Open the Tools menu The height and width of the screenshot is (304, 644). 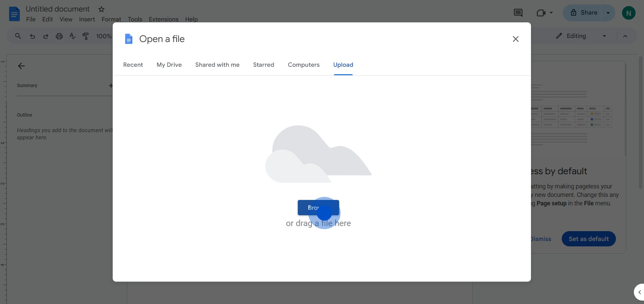point(135,19)
